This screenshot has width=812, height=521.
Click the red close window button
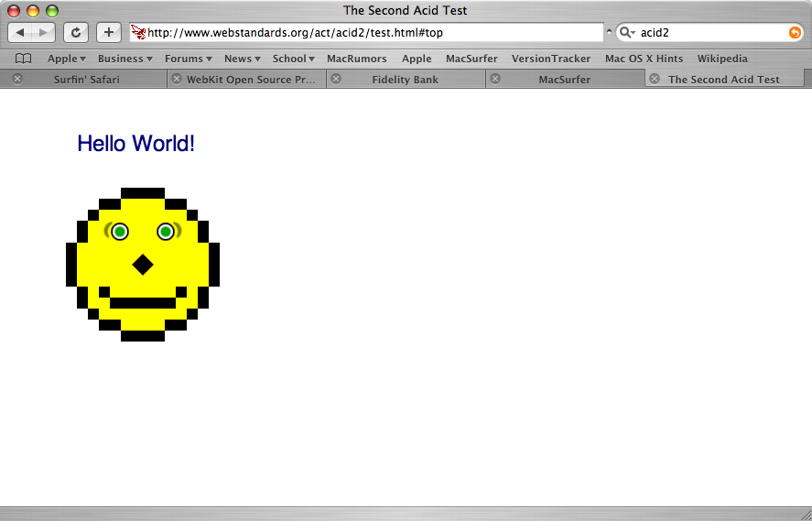[x=14, y=11]
